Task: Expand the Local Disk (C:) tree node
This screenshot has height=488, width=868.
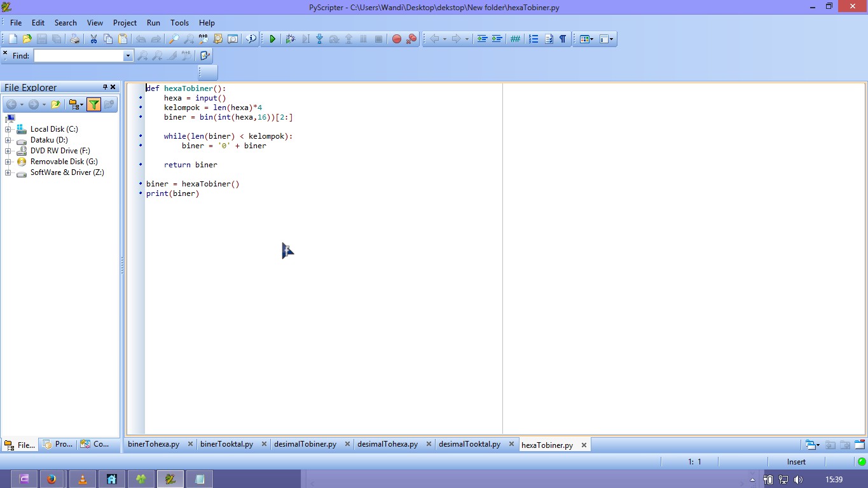Action: pos(6,129)
